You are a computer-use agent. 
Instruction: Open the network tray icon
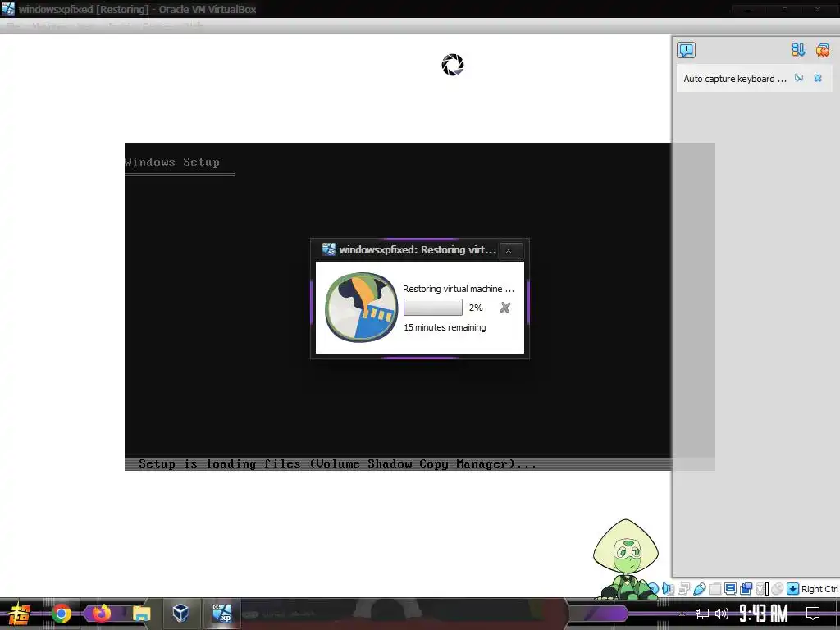(x=702, y=614)
